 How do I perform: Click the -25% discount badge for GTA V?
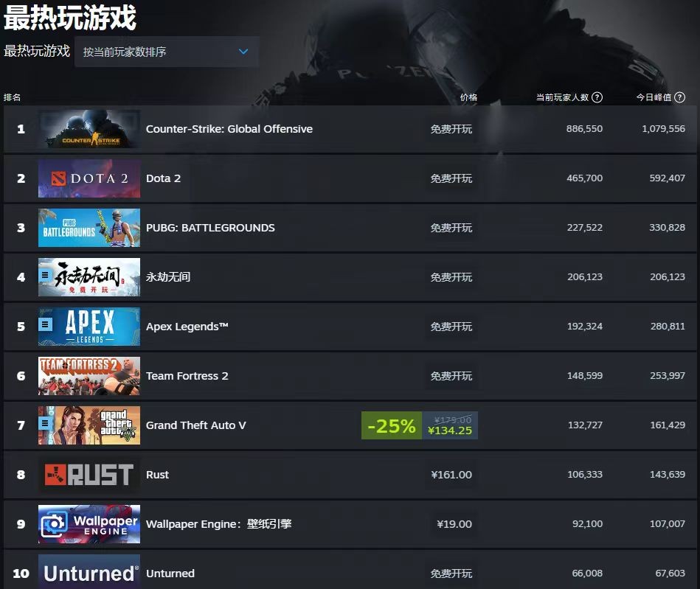392,425
